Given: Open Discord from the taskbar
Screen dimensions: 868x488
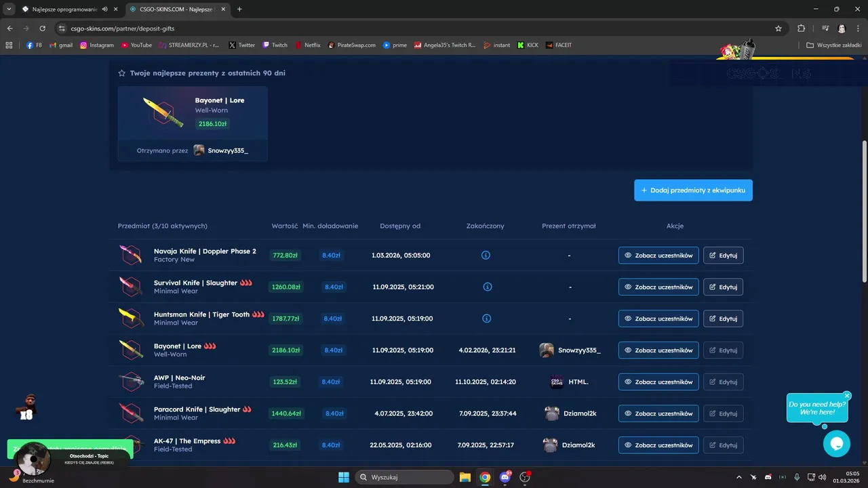Looking at the screenshot, I should 505,477.
